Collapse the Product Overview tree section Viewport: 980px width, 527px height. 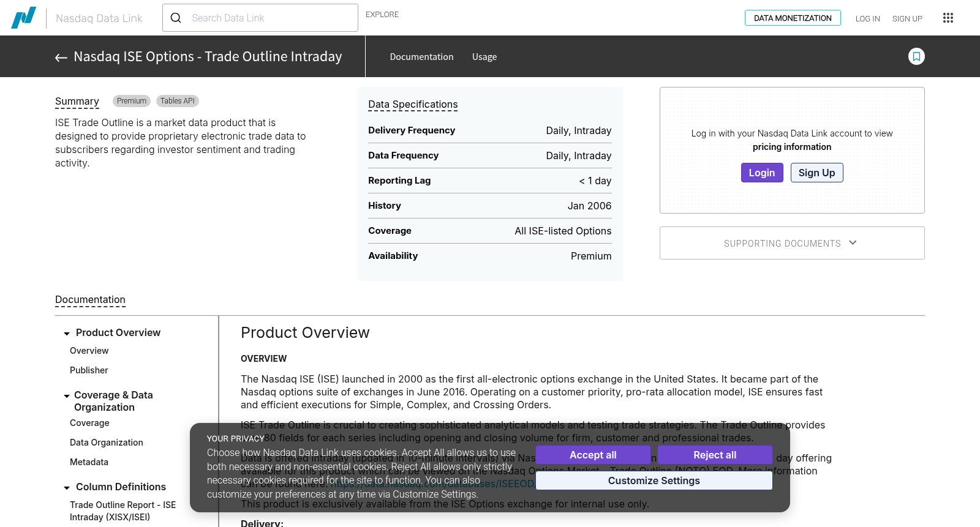click(67, 334)
